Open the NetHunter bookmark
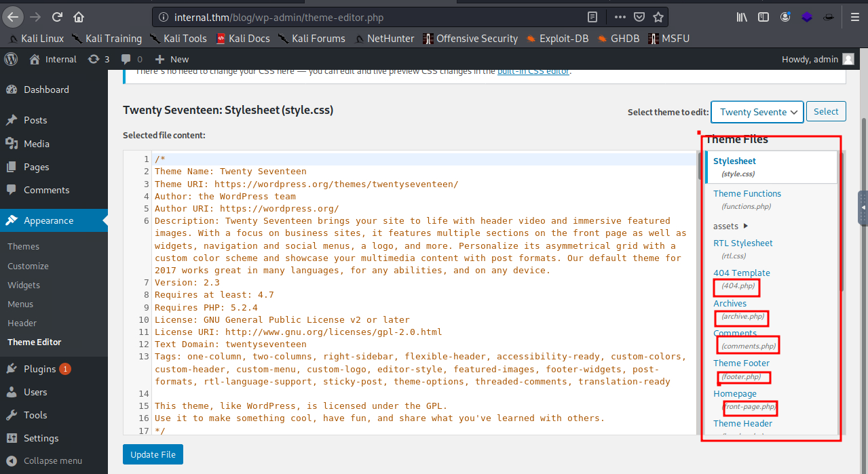868x474 pixels. pos(384,39)
